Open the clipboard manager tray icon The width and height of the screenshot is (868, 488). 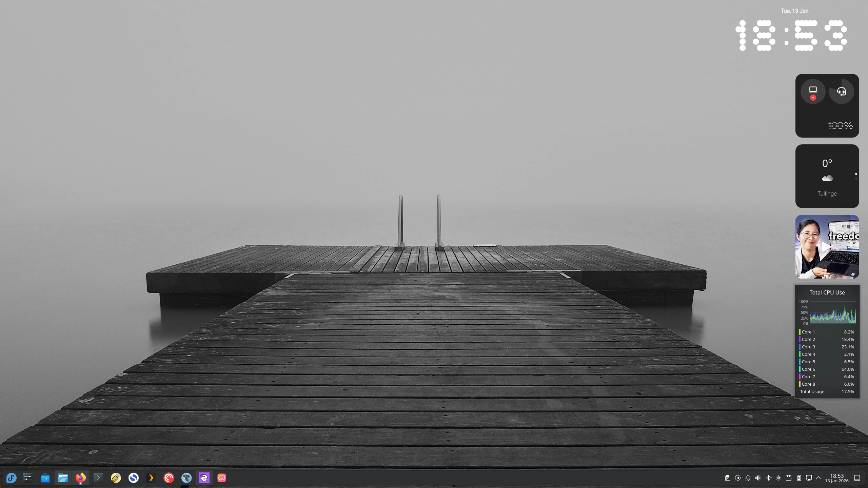click(x=728, y=478)
